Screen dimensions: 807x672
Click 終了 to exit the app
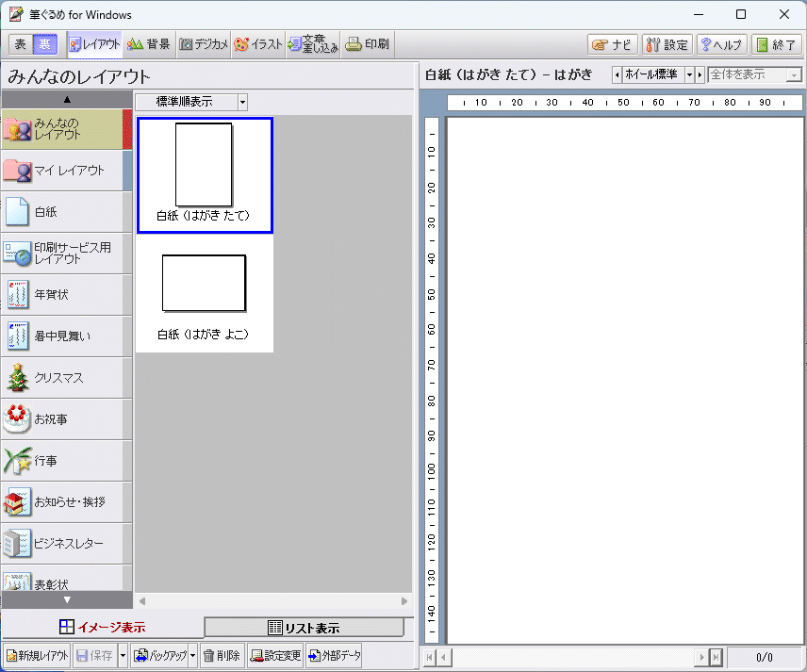777,44
